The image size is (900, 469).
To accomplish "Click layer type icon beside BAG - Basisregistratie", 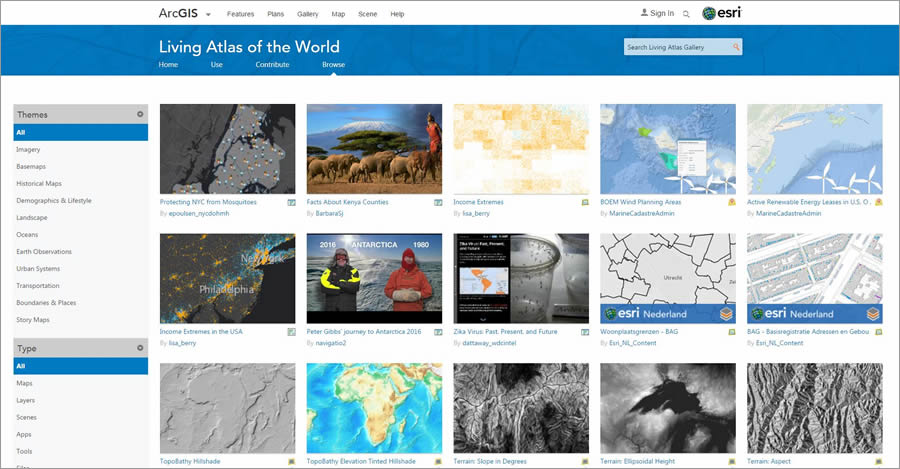I will point(879,332).
